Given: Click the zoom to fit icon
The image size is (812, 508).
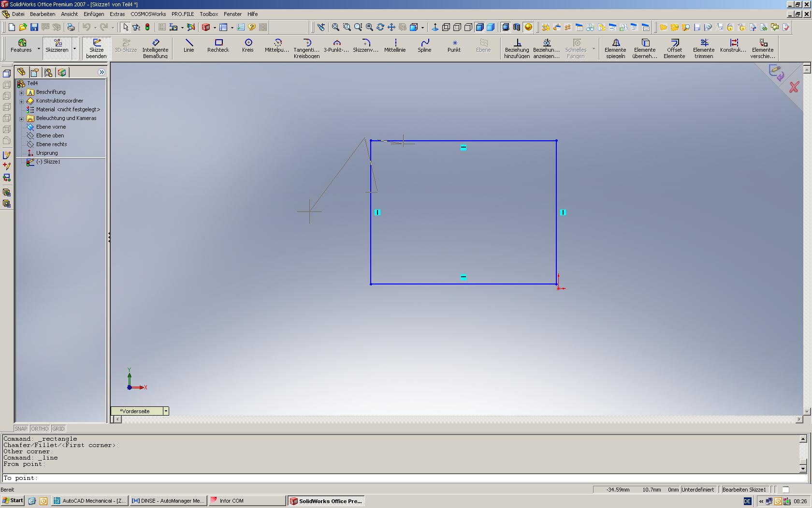Looking at the screenshot, I should pyautogui.click(x=335, y=27).
